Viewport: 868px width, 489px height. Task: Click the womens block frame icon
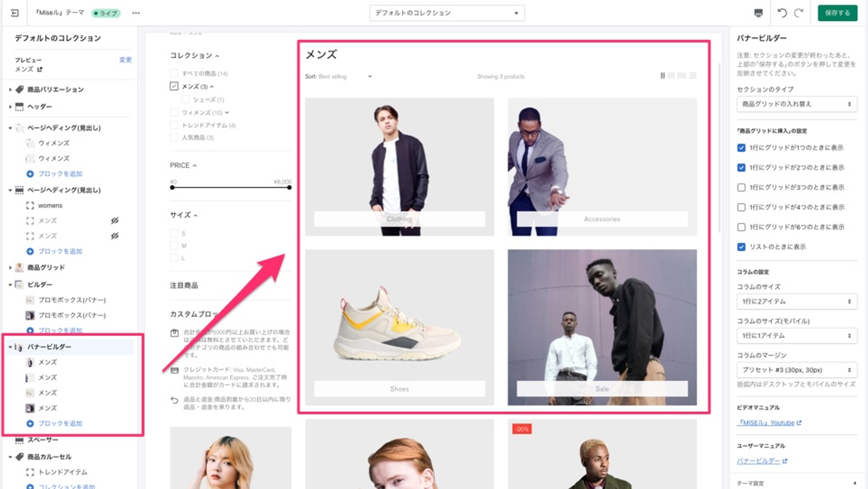[30, 206]
